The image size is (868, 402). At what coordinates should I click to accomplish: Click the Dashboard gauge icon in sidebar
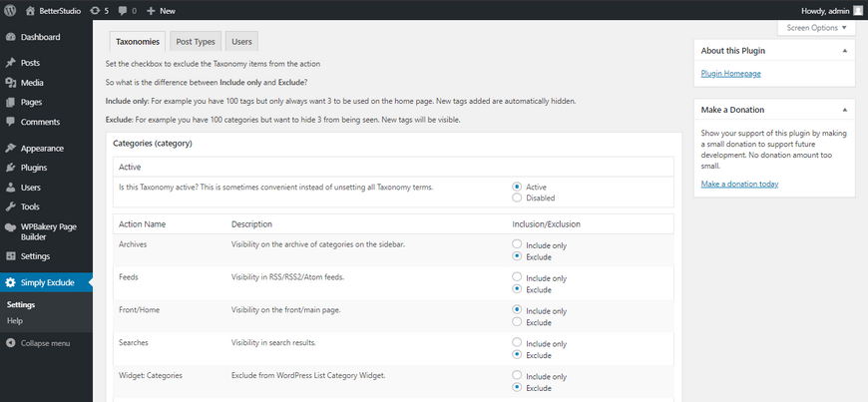click(10, 37)
